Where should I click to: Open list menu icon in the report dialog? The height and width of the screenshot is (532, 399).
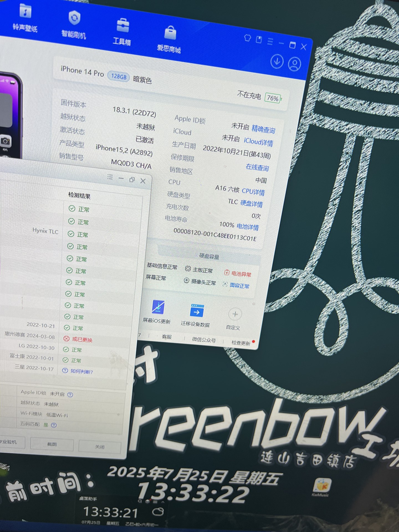click(x=110, y=177)
